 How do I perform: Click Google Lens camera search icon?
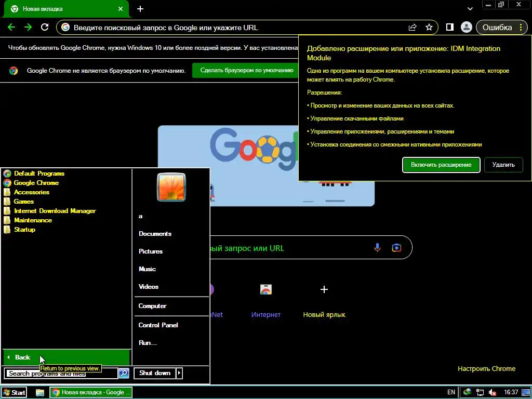tap(396, 248)
